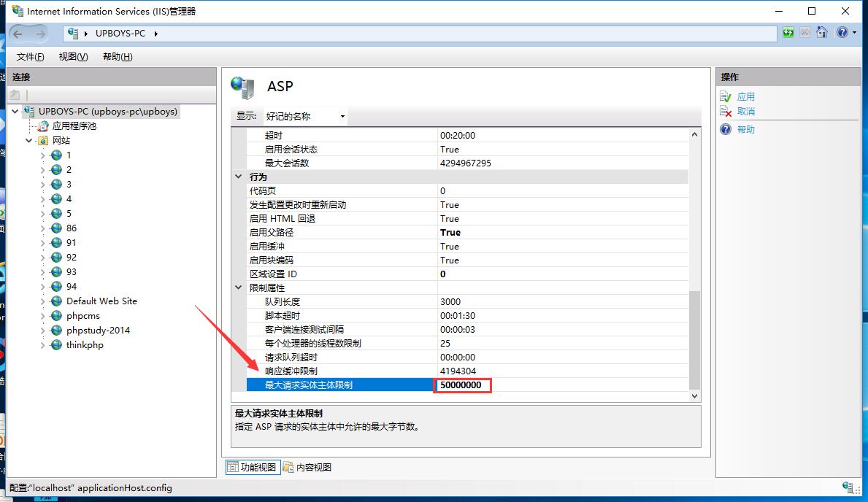Click the 取消 cancel icon

(x=726, y=111)
